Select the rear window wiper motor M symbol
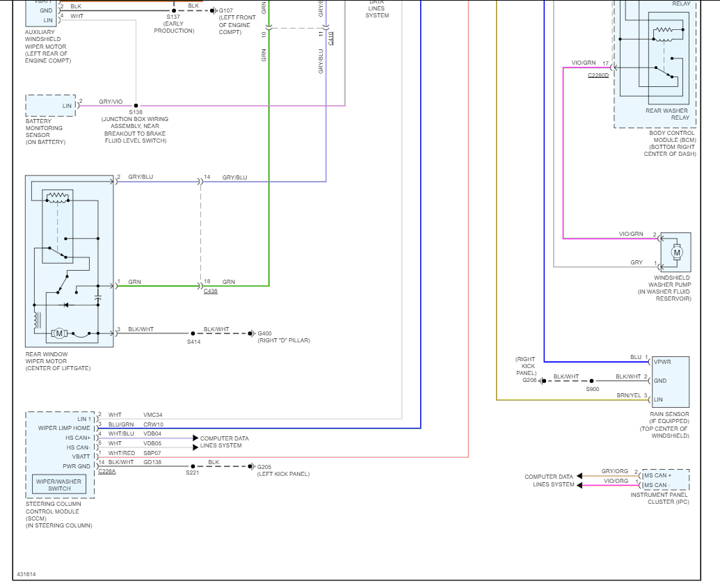The width and height of the screenshot is (720, 588). click(58, 333)
